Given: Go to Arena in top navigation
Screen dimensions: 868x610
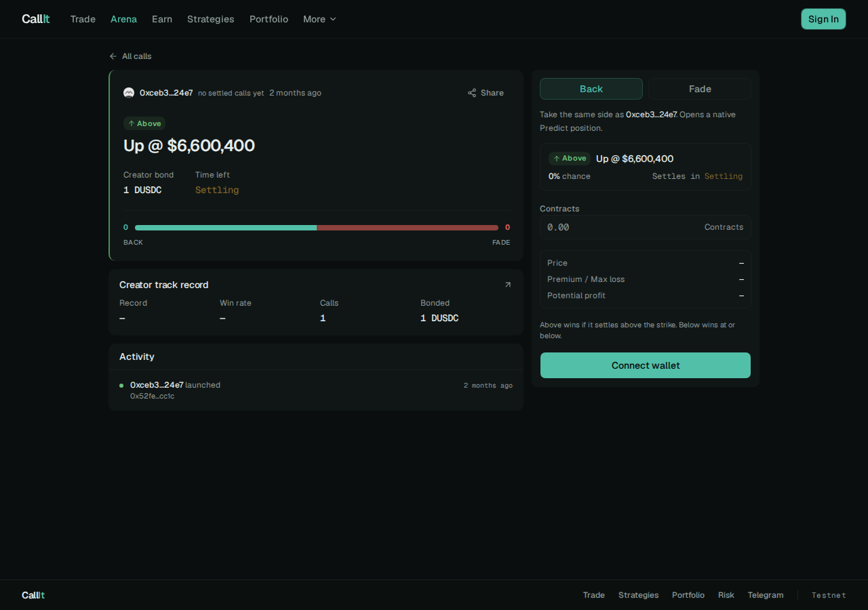Looking at the screenshot, I should (123, 19).
